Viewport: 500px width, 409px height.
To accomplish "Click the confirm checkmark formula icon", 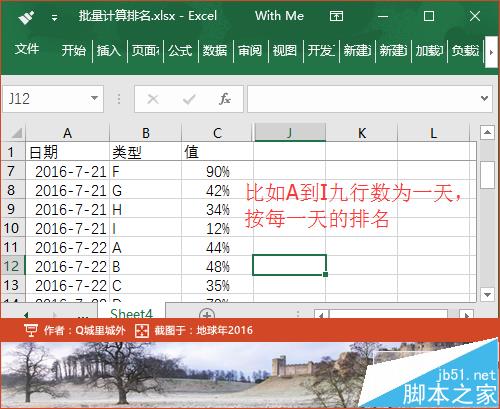I will 189,99.
